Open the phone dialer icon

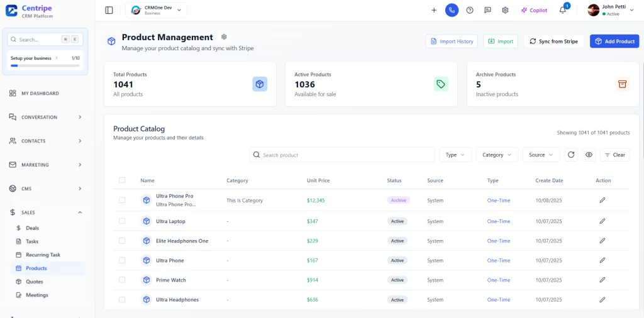pyautogui.click(x=452, y=10)
